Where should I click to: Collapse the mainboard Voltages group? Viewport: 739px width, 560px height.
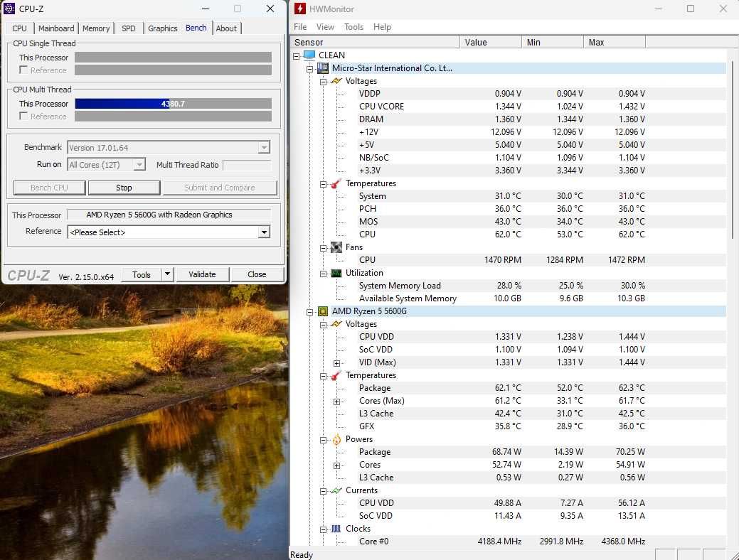tap(324, 82)
